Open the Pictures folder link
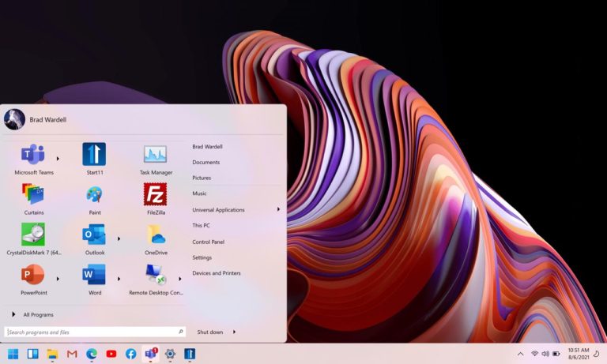Viewport: 607px width, 364px height. pyautogui.click(x=202, y=178)
